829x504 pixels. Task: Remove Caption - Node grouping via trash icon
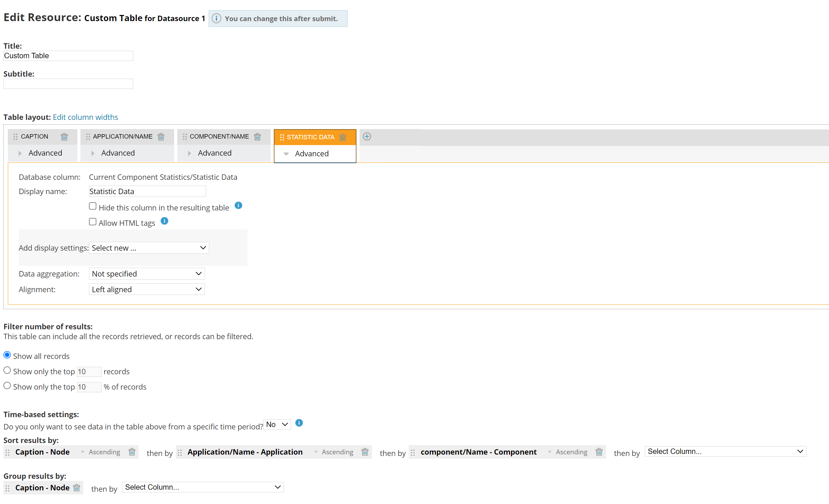click(77, 488)
